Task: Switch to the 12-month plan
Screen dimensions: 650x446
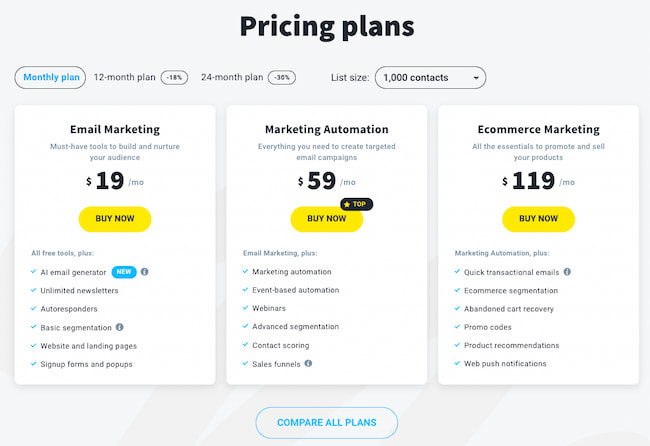Action: point(124,77)
